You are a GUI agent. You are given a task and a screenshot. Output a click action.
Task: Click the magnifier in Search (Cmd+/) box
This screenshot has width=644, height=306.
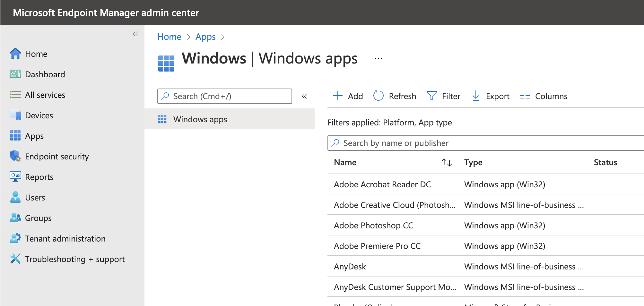(x=165, y=96)
